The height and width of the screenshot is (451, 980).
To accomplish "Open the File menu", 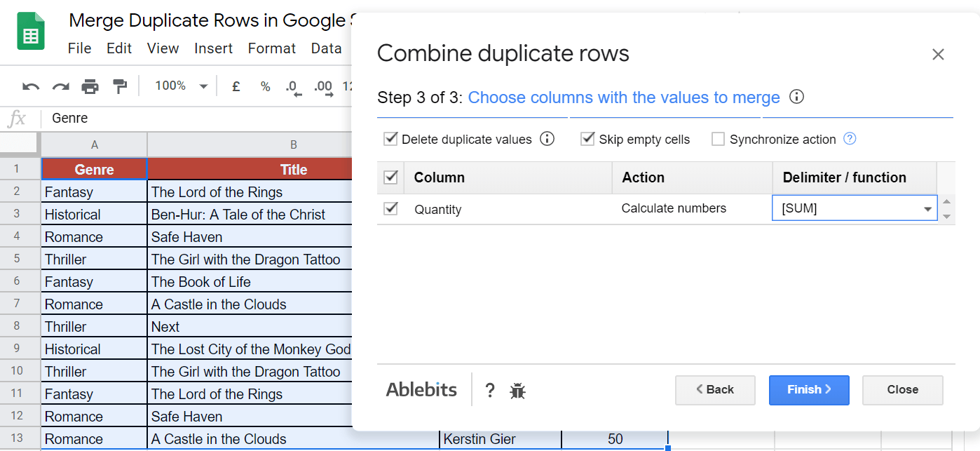I will click(x=79, y=48).
